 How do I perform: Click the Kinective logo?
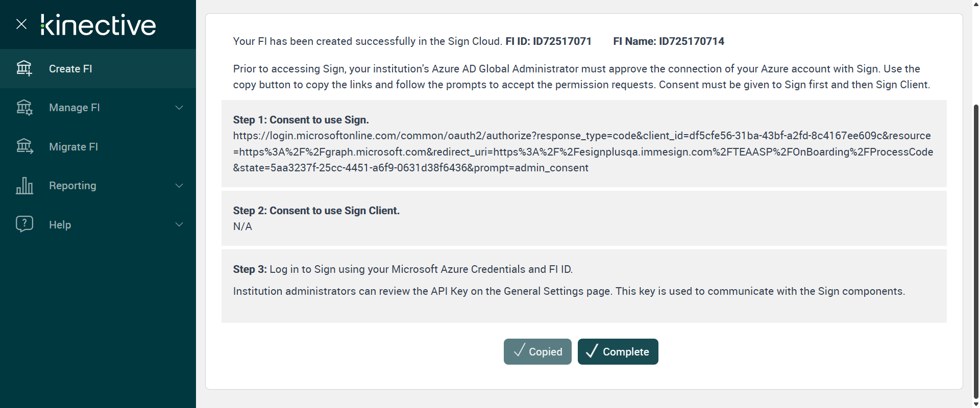click(98, 25)
